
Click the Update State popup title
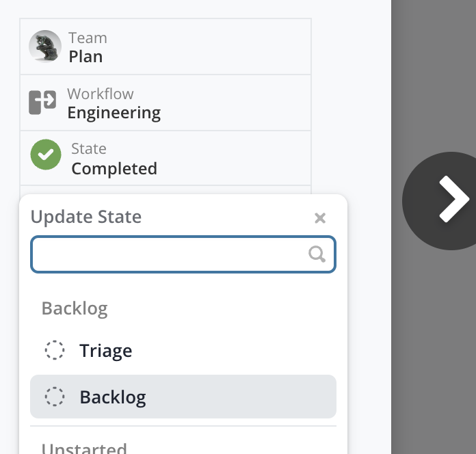[86, 217]
